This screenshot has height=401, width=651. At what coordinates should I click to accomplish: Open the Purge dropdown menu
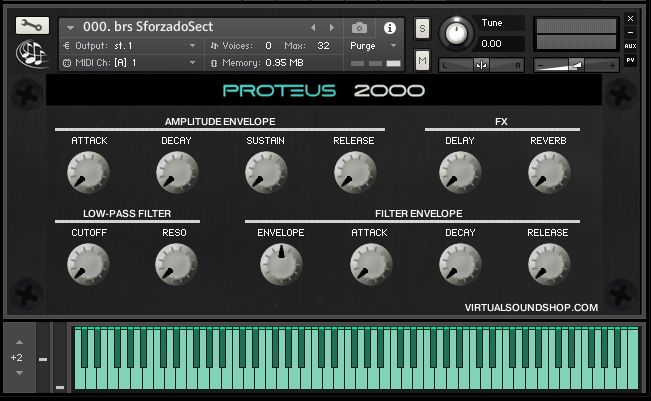point(373,45)
